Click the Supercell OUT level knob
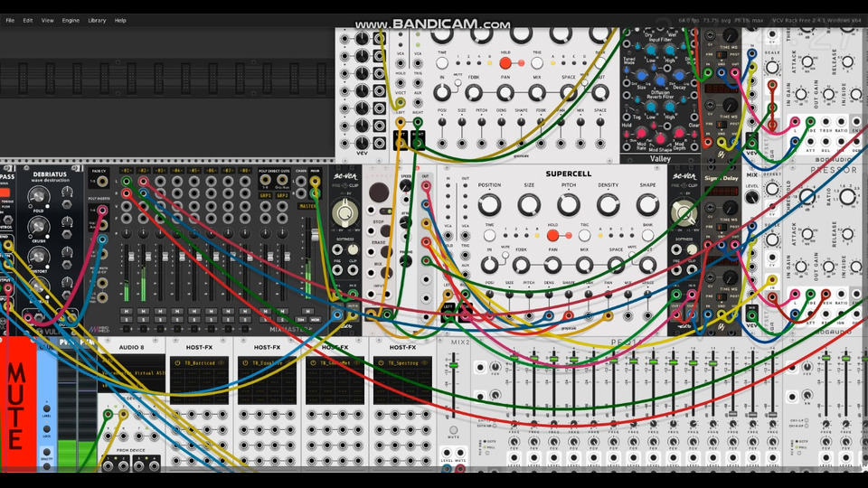 coord(647,266)
